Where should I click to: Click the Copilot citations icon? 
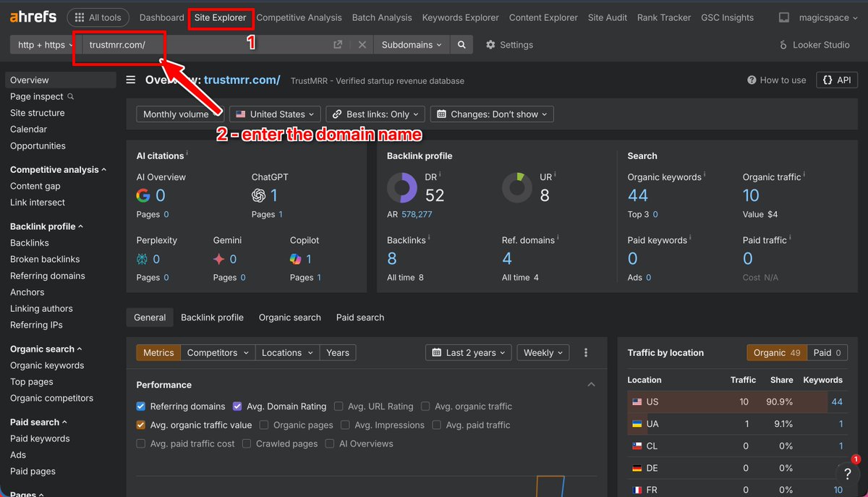point(296,259)
